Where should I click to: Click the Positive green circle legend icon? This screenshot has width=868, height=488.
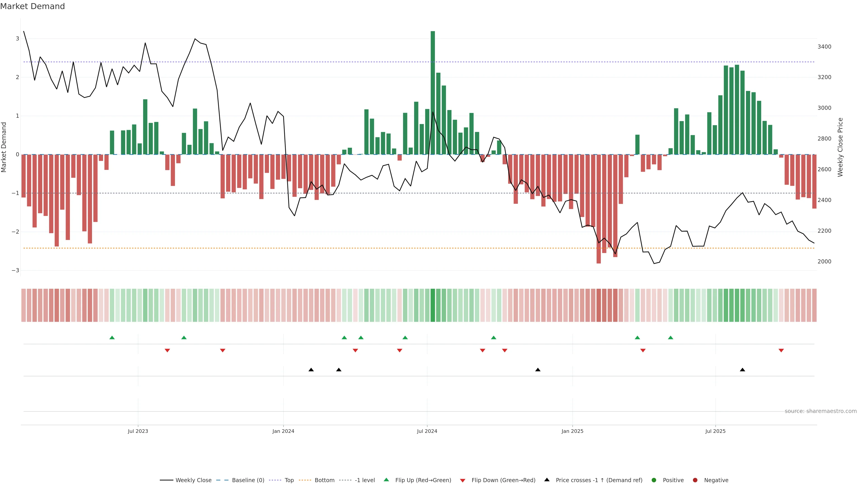tap(654, 480)
